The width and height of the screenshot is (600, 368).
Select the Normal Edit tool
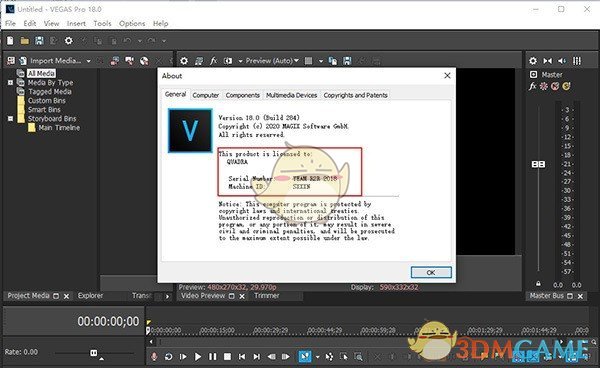click(x=305, y=357)
